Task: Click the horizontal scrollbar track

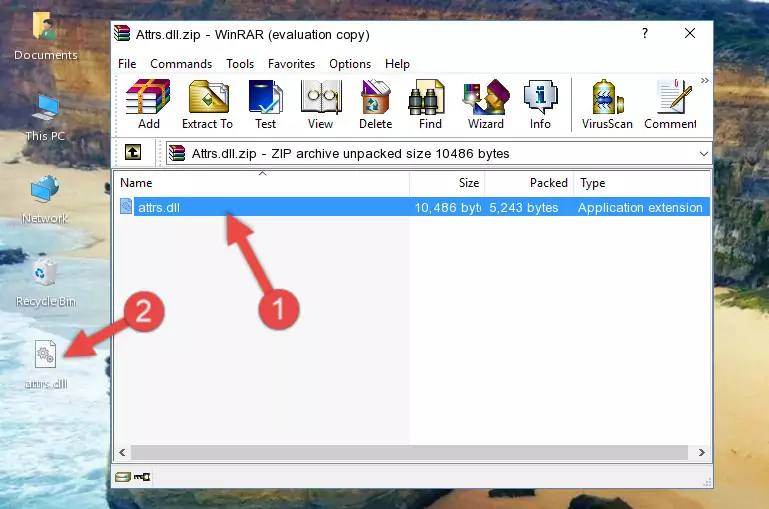Action: (x=410, y=452)
